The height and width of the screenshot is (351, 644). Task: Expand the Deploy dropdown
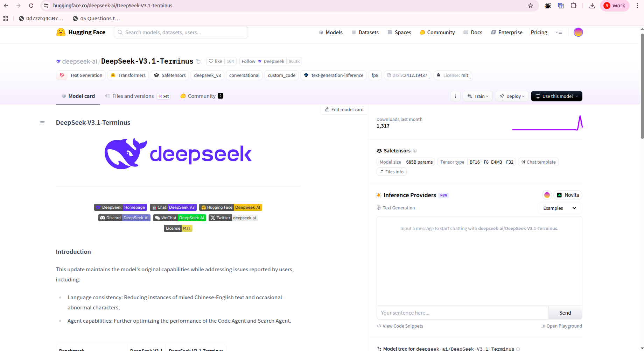coord(512,96)
